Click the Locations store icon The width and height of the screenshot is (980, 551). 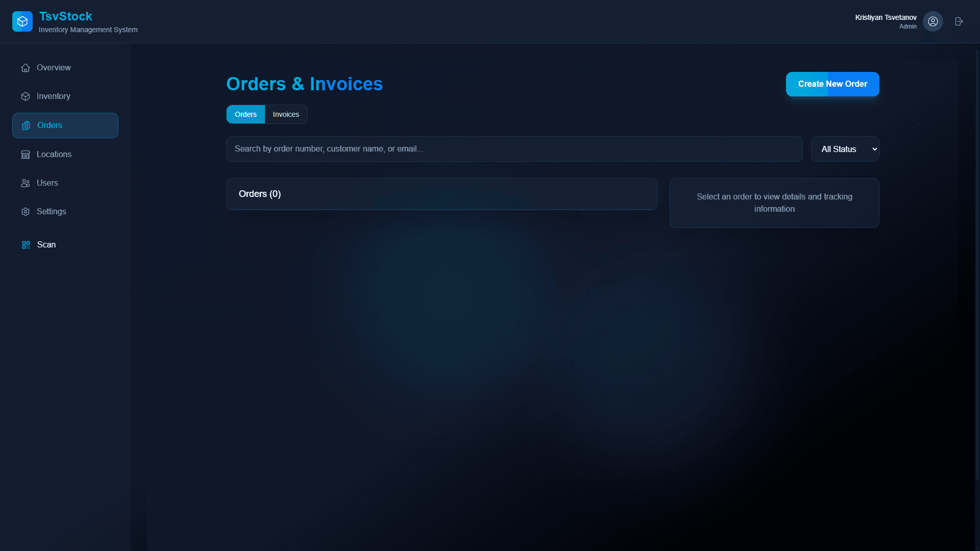pyautogui.click(x=26, y=155)
